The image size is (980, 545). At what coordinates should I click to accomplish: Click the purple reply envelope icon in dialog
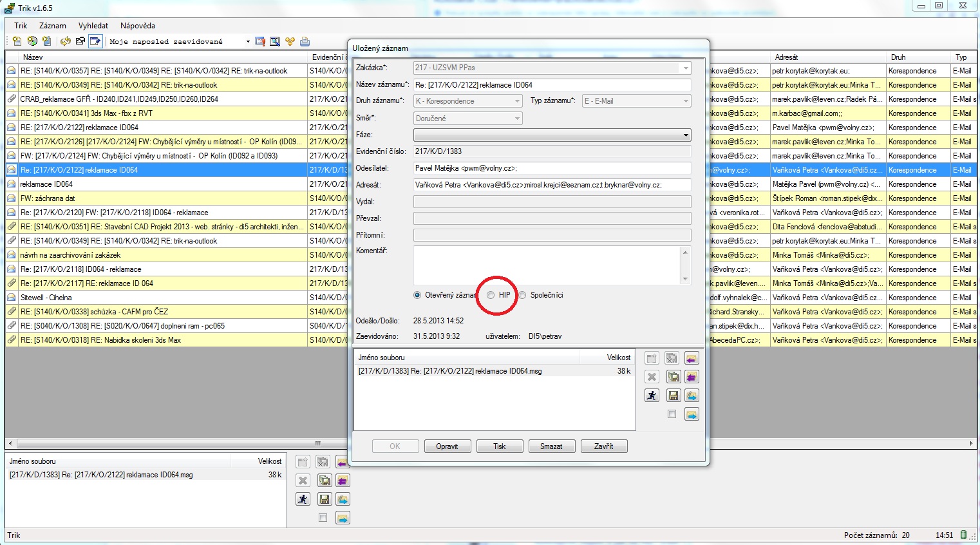[692, 358]
